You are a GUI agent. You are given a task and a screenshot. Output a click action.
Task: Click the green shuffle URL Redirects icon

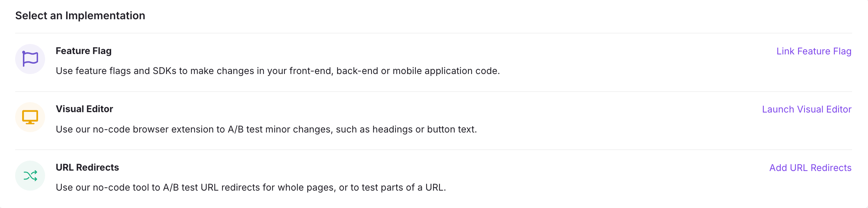[30, 175]
